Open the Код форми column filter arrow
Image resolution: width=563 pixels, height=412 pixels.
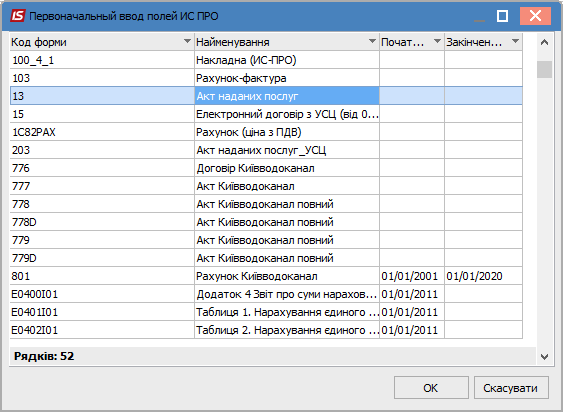tap(187, 41)
